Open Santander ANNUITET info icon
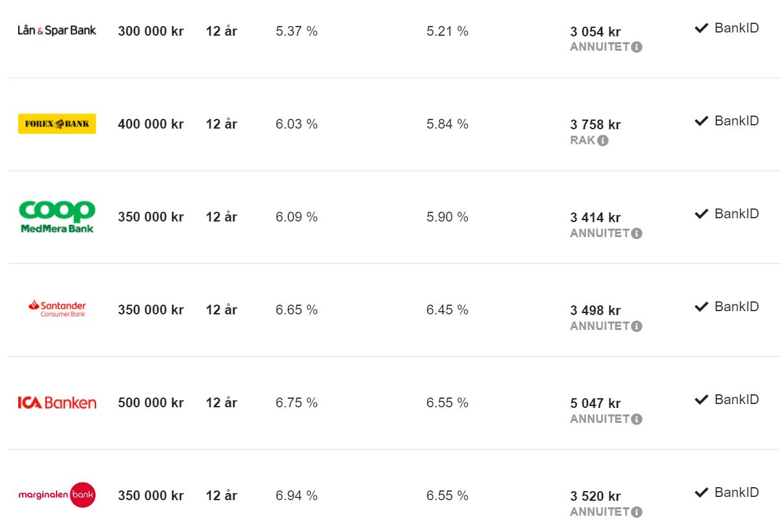The width and height of the screenshot is (781, 532). click(637, 326)
